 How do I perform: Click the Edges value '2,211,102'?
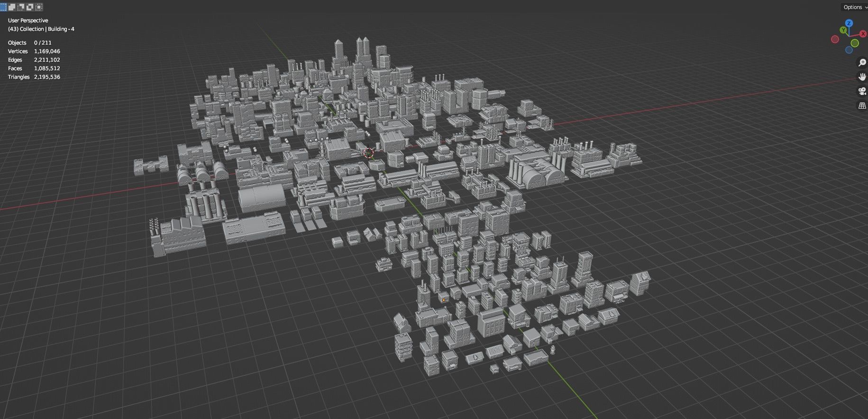tap(47, 60)
